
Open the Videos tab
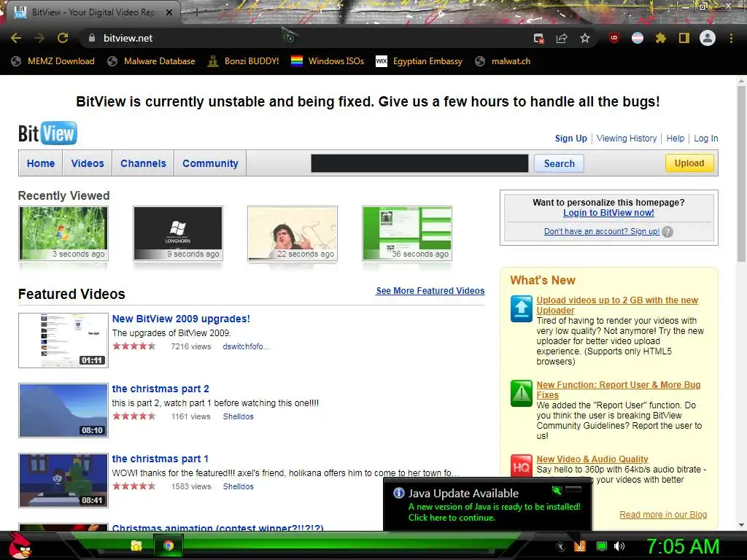(88, 163)
